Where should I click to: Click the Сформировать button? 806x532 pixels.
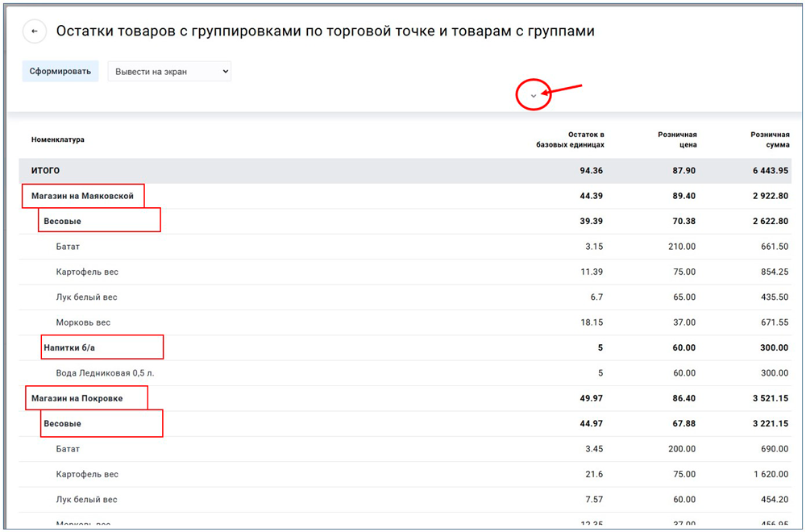coord(60,72)
